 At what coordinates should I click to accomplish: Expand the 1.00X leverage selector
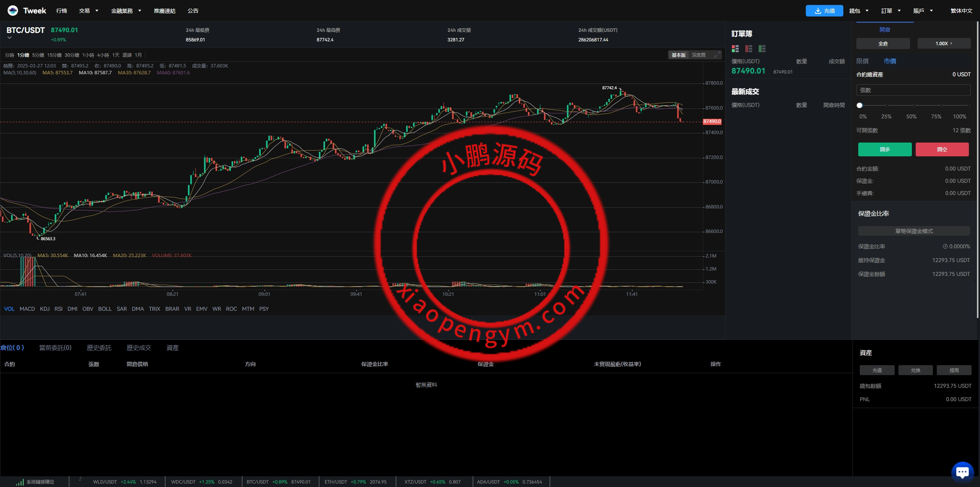944,44
